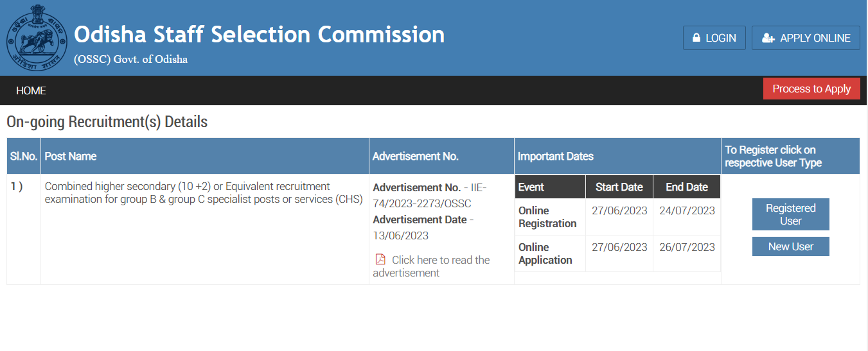Click Online Registration start date 27/06/2023
The width and height of the screenshot is (868, 351).
pyautogui.click(x=619, y=210)
